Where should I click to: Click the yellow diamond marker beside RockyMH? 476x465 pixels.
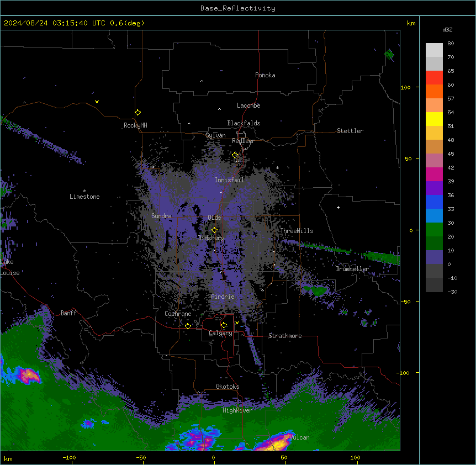click(138, 113)
